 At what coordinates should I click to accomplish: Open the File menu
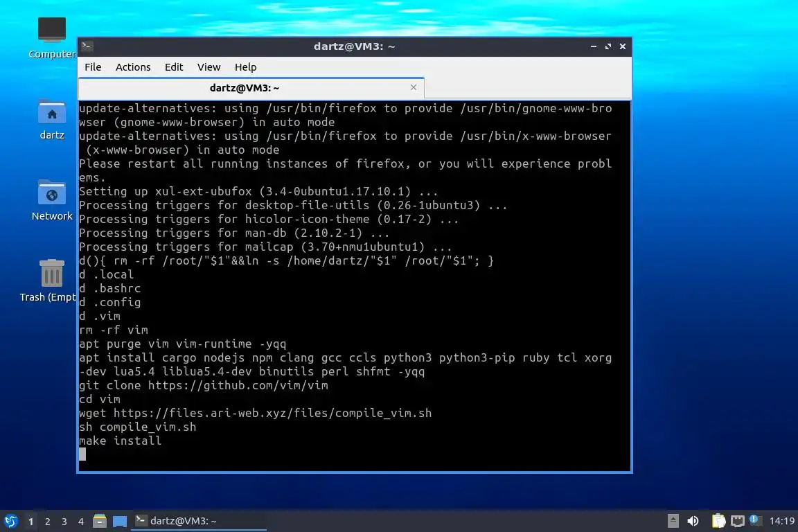click(x=93, y=67)
